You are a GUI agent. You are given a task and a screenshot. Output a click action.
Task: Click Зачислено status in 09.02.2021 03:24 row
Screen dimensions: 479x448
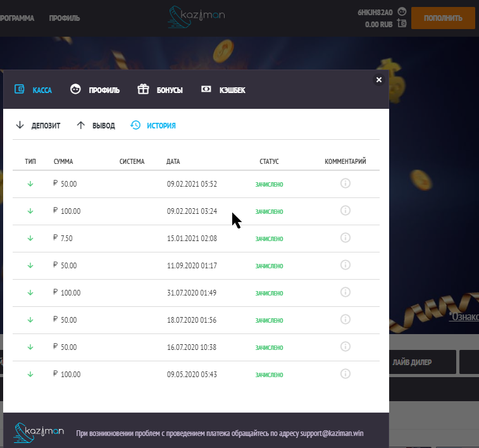(x=269, y=211)
